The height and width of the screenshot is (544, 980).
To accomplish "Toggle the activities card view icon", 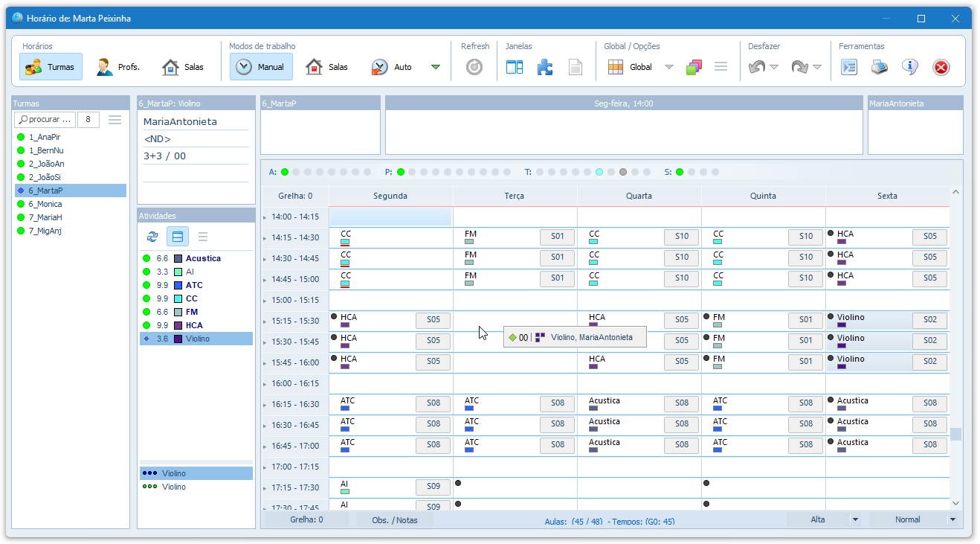I will (178, 237).
